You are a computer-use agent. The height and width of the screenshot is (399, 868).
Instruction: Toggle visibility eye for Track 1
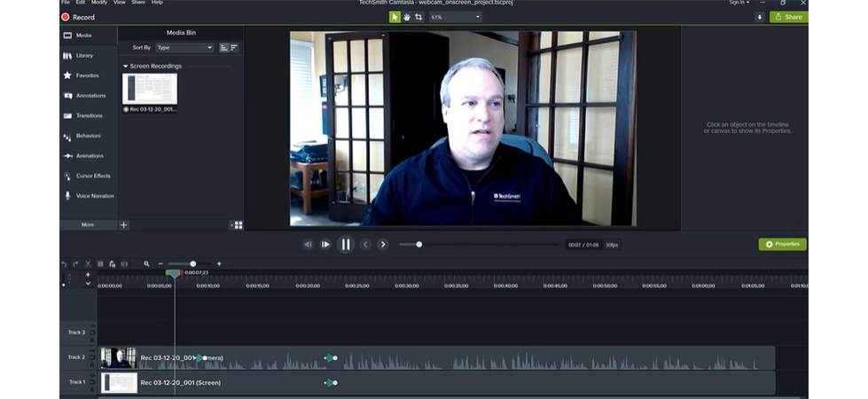coord(92,375)
